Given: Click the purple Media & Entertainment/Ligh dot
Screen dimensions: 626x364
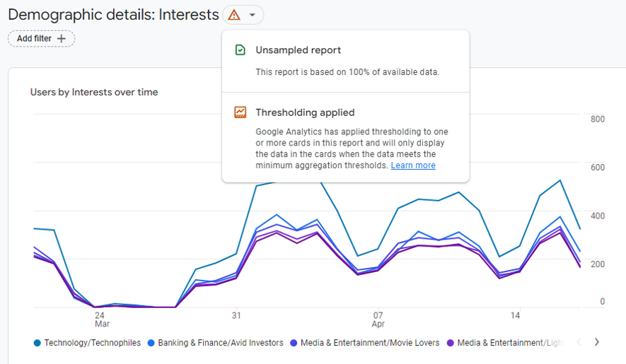Looking at the screenshot, I should (451, 343).
